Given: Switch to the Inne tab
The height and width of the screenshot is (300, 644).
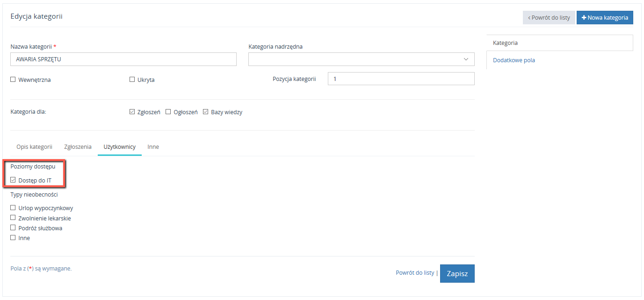Looking at the screenshot, I should click(x=153, y=147).
